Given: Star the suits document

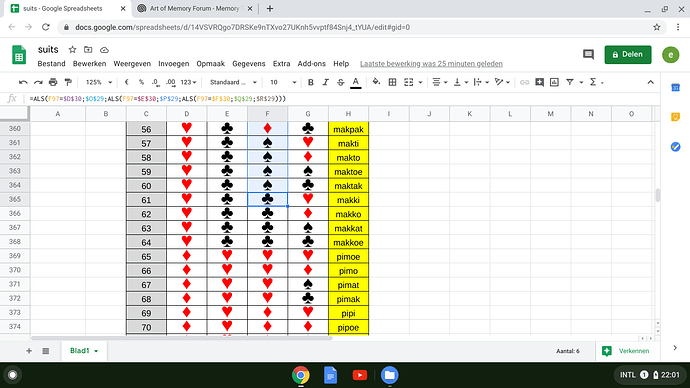Looking at the screenshot, I should point(73,50).
